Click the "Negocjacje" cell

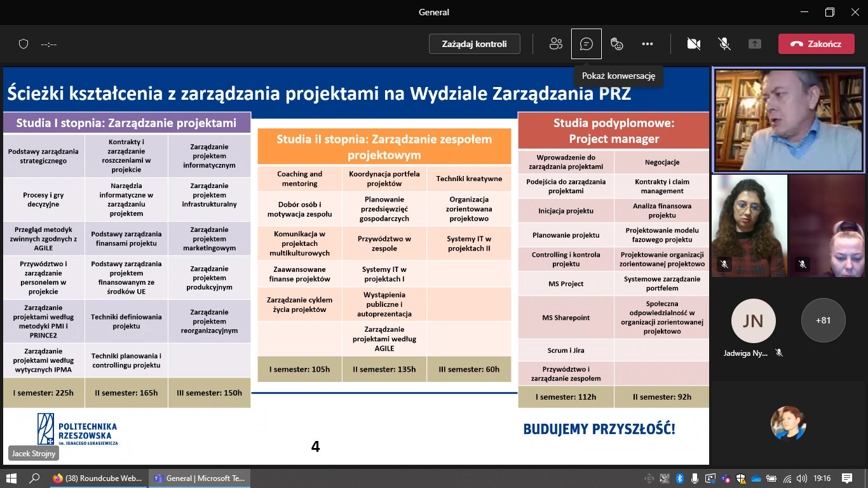(x=662, y=162)
